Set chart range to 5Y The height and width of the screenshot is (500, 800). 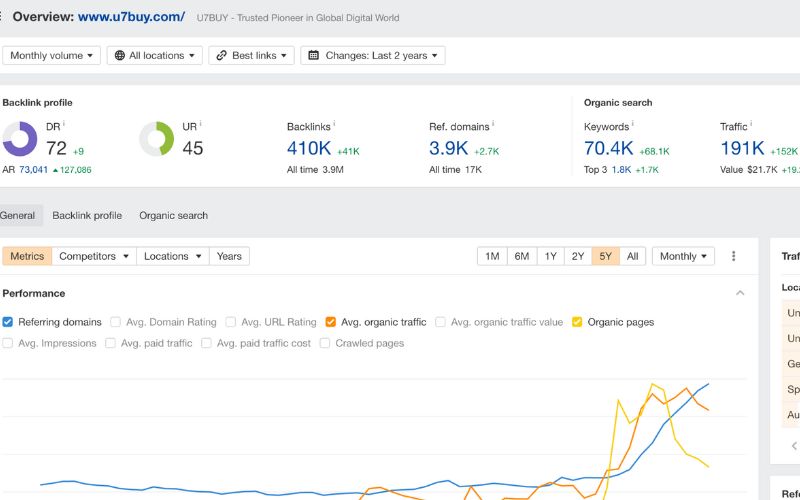point(606,256)
